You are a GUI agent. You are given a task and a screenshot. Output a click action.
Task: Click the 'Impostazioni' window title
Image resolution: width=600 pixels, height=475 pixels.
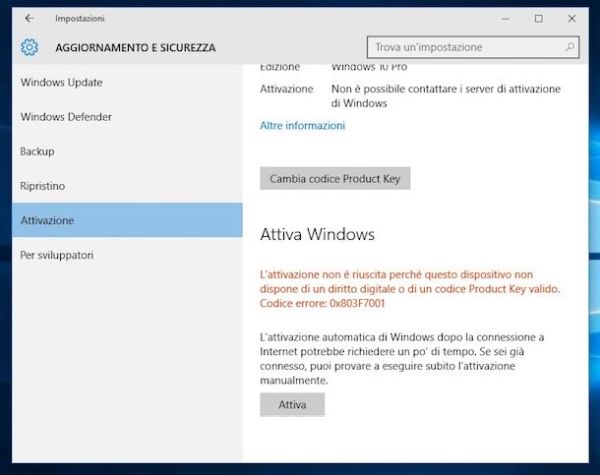point(80,18)
